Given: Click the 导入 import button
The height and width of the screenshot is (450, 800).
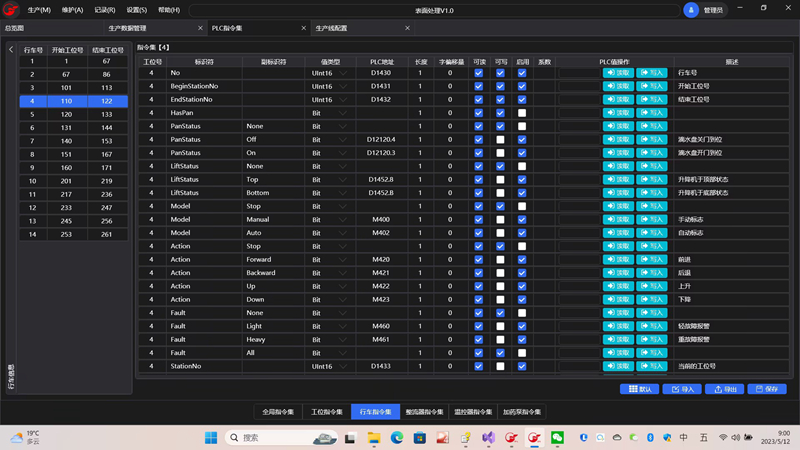Looking at the screenshot, I should tap(682, 389).
